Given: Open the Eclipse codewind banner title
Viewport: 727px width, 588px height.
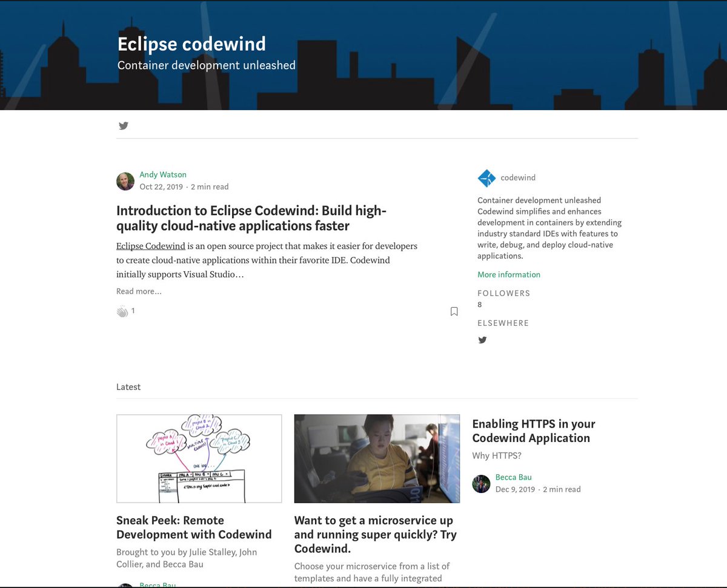Looking at the screenshot, I should click(191, 44).
